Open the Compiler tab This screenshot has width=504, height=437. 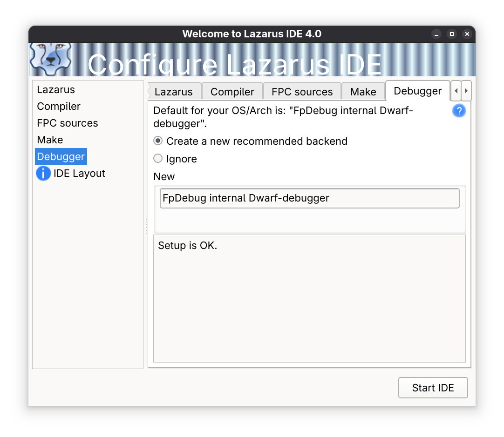point(232,92)
